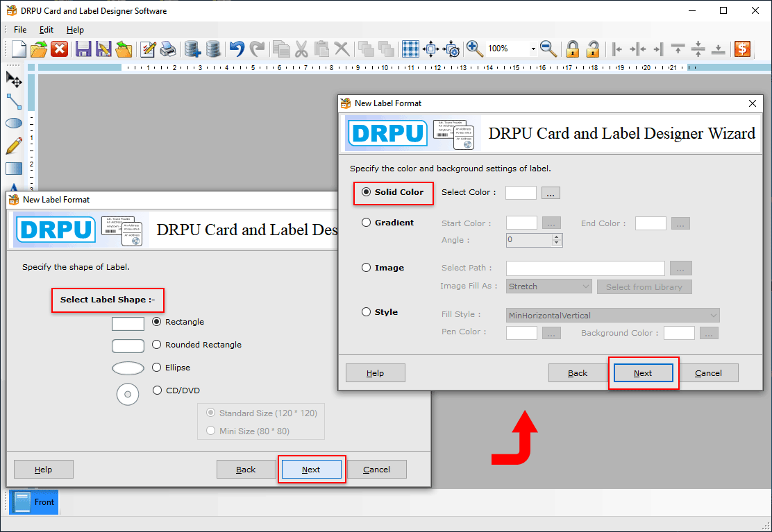Screen dimensions: 772x532
Task: Cancel the color settings dialog
Action: click(709, 373)
